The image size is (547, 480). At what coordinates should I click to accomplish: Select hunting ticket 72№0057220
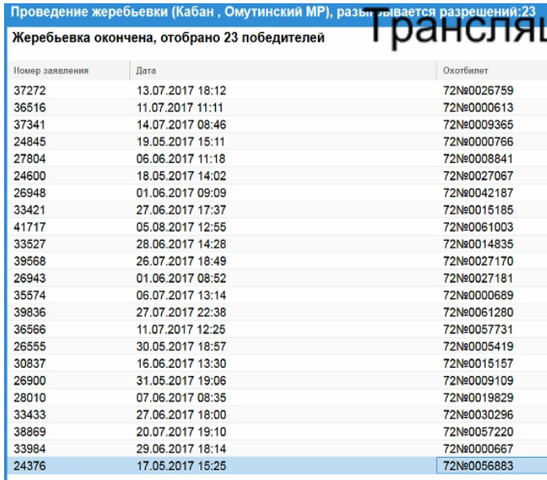pyautogui.click(x=478, y=432)
